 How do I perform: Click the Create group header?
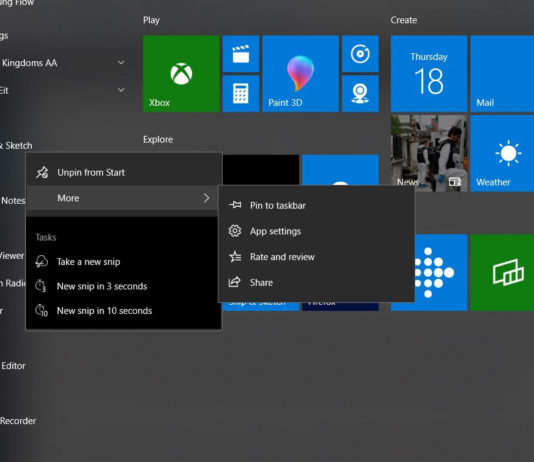pos(404,20)
